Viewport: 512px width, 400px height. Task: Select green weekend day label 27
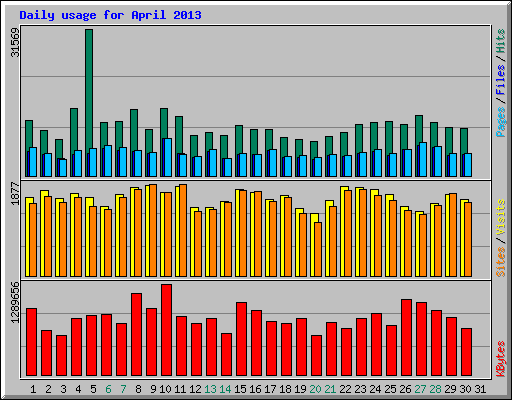click(420, 389)
